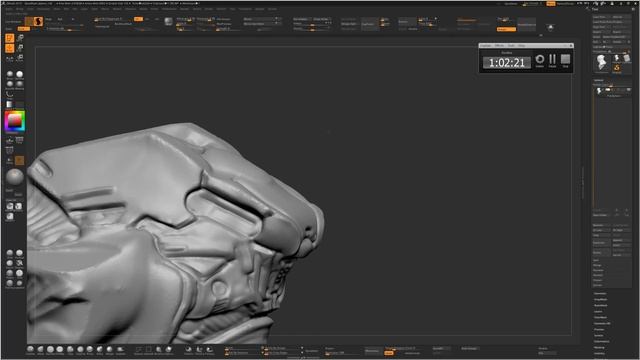This screenshot has width=640, height=360.
Task: Expand the Deformation section
Action: click(601, 342)
